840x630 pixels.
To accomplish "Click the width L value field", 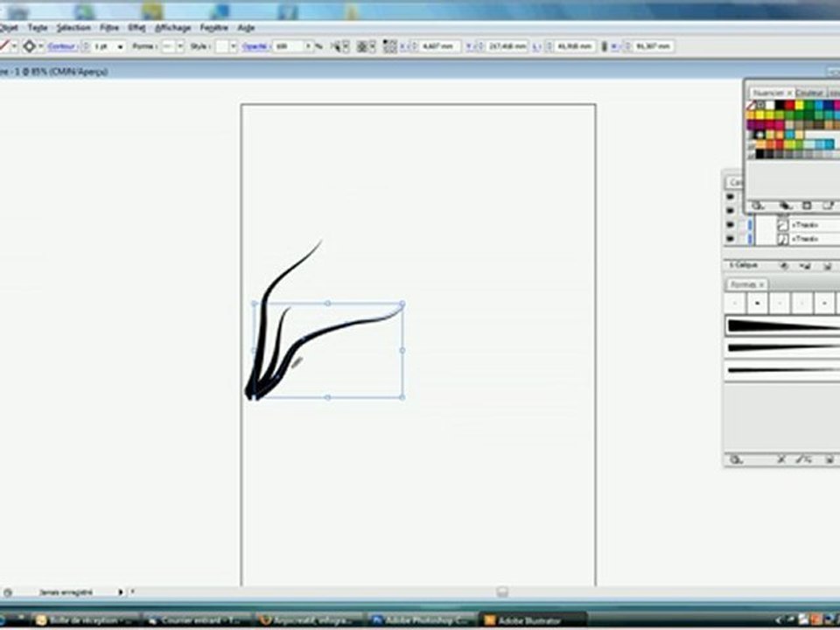I will click(575, 46).
